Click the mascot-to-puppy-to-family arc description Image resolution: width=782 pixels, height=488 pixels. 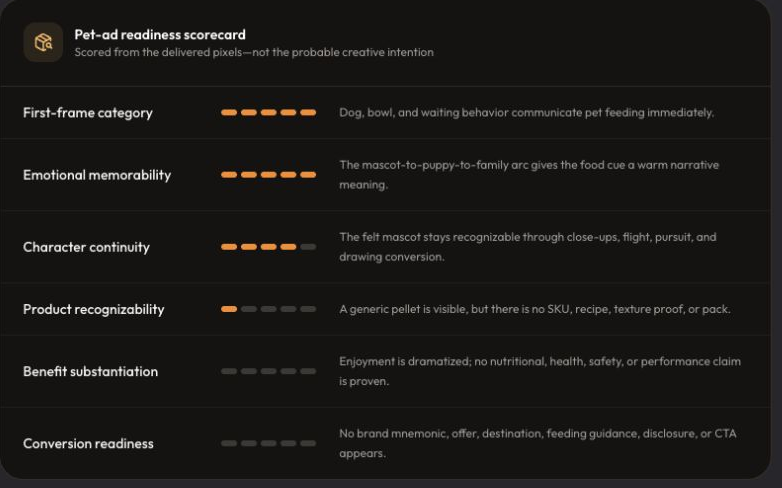(x=529, y=175)
